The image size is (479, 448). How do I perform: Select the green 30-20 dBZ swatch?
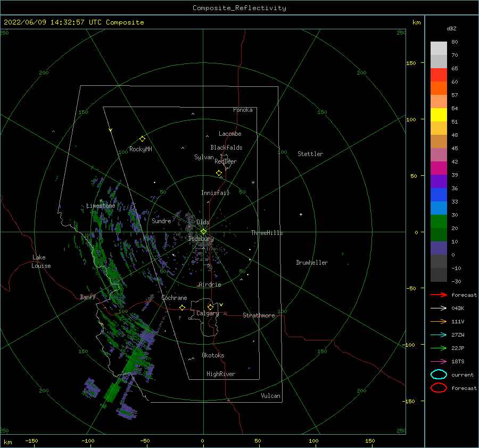click(439, 222)
